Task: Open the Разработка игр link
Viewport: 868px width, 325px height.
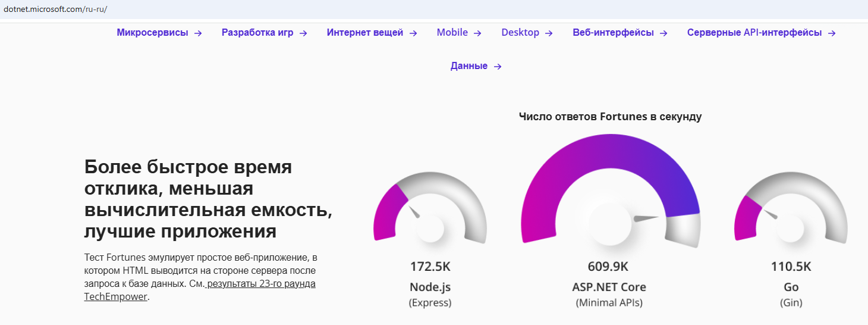Action: (x=257, y=33)
